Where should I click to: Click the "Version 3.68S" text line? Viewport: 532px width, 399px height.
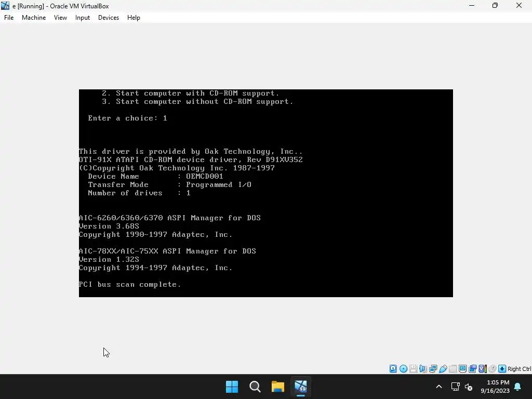tap(109, 227)
